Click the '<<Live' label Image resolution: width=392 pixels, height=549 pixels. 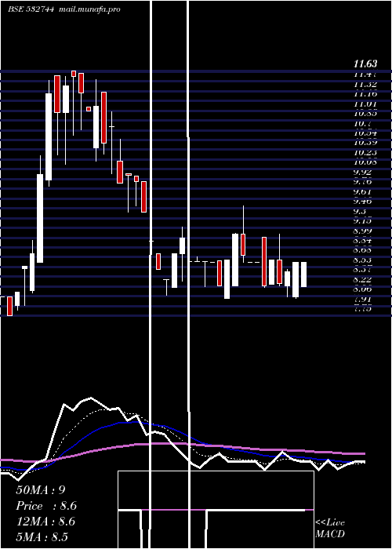330,523
